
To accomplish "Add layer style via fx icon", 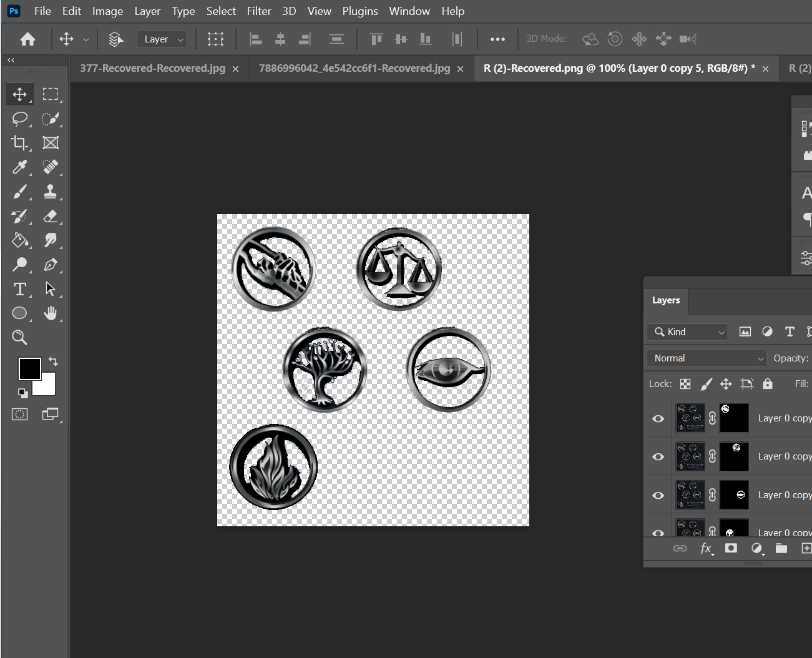I will [706, 548].
